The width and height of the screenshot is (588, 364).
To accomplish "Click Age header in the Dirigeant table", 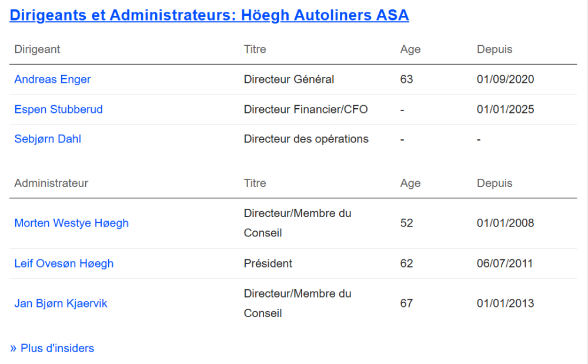I will (x=410, y=49).
